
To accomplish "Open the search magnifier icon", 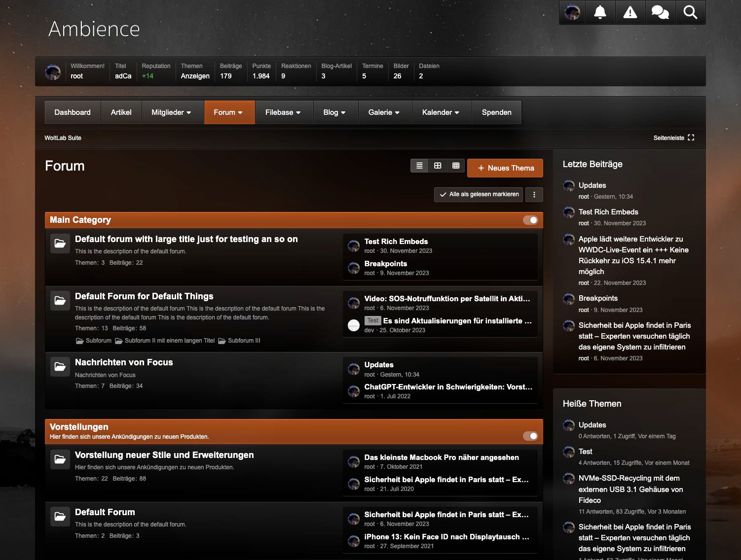I will (x=690, y=12).
